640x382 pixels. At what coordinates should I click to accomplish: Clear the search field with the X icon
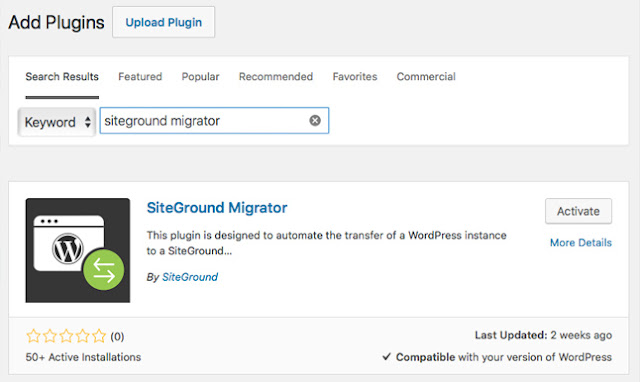pyautogui.click(x=315, y=120)
